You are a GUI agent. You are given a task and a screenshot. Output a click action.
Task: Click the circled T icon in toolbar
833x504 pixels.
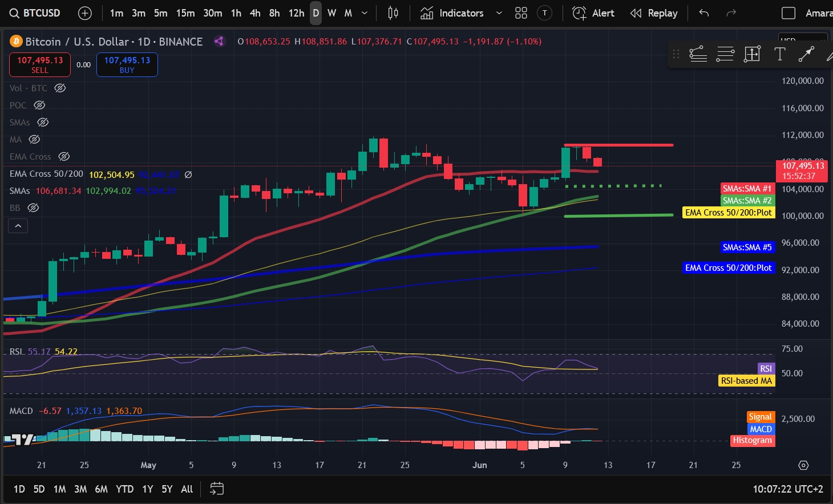click(545, 13)
